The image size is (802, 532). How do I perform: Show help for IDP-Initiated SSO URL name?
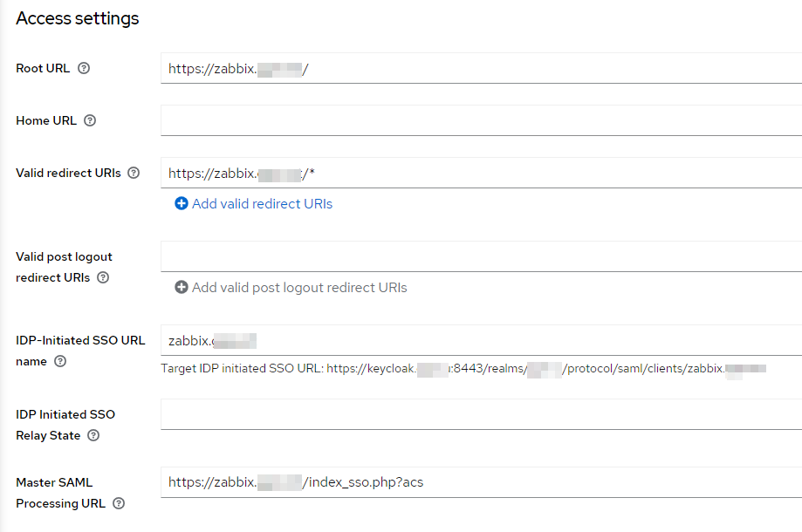(x=60, y=361)
